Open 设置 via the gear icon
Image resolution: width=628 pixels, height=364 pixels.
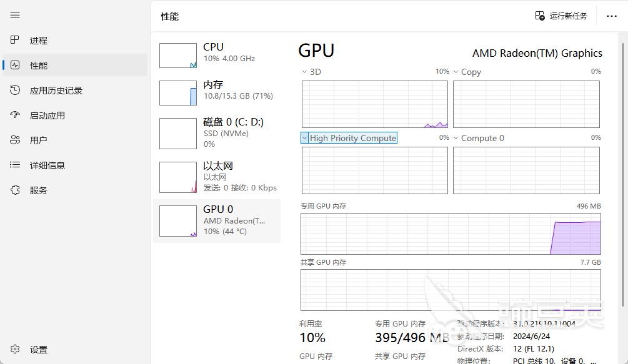point(15,349)
